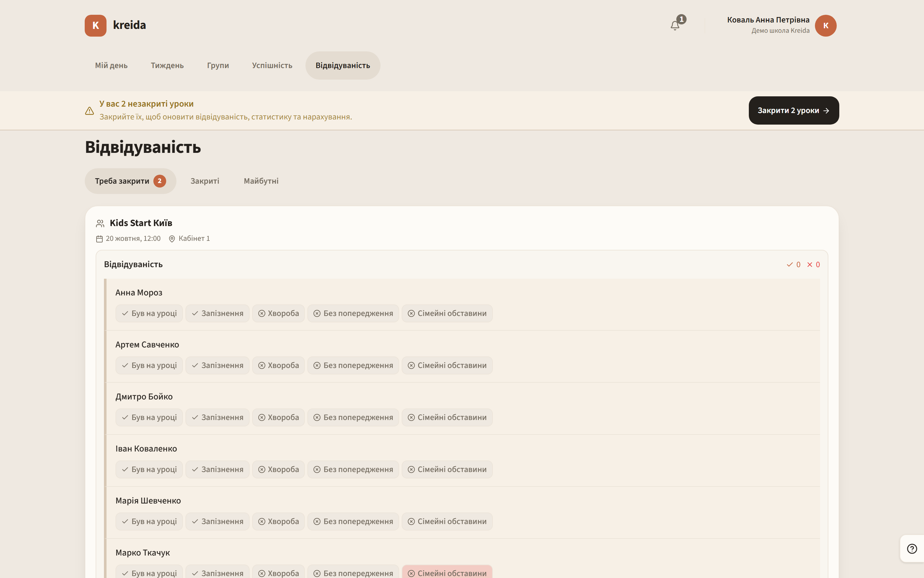
Task: Switch to the Тиждень tab
Action: click(x=167, y=66)
